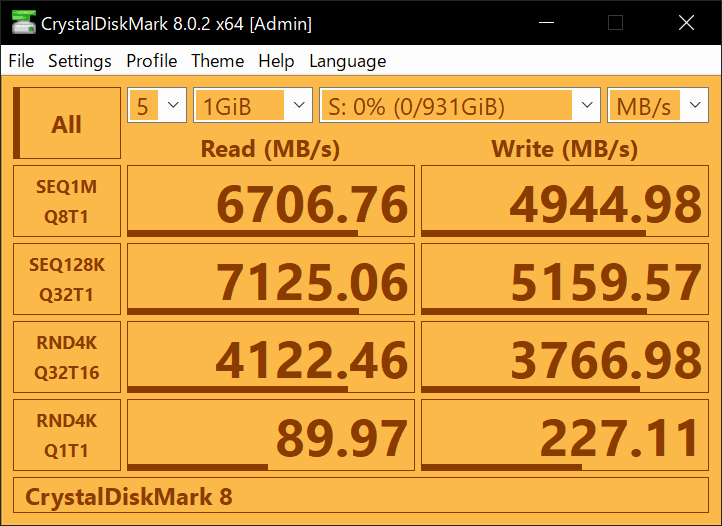Image resolution: width=722 pixels, height=526 pixels.
Task: Run the RND4K Q32T16 test
Action: pos(67,357)
